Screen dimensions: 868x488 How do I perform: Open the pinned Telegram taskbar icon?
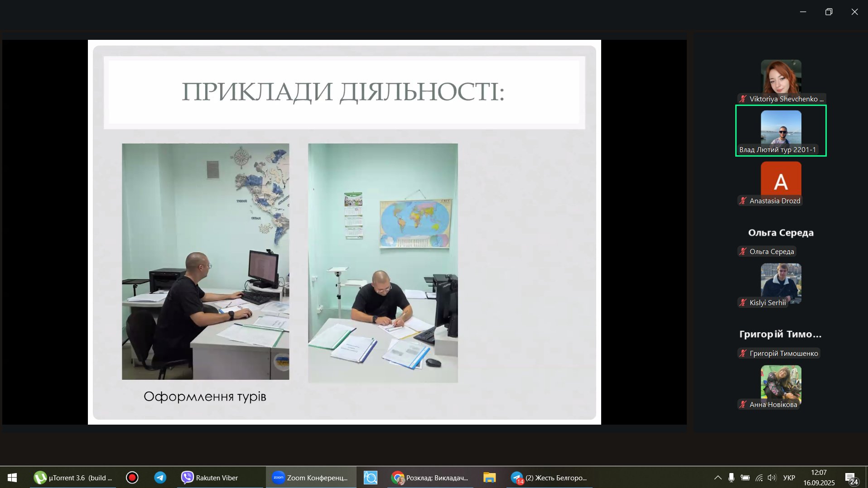[x=160, y=478]
